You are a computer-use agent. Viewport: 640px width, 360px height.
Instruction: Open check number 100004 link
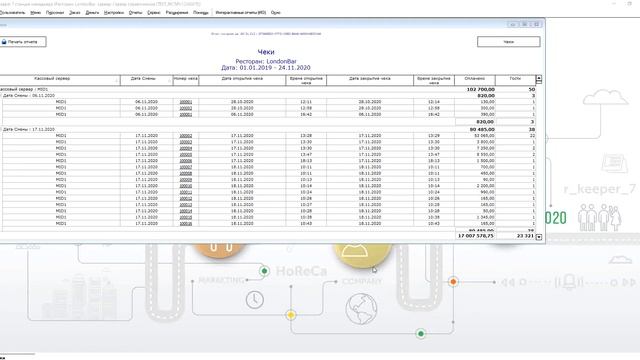186,148
